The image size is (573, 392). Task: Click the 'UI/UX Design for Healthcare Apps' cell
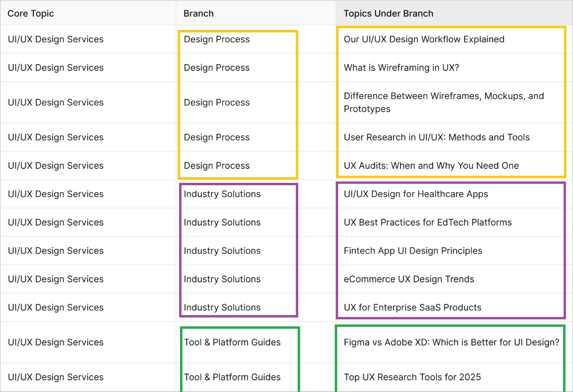tap(416, 194)
